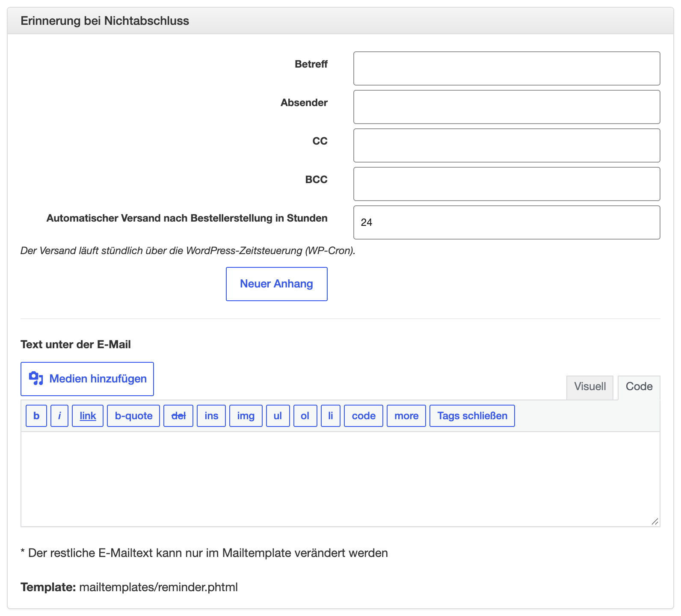The width and height of the screenshot is (681, 616).
Task: Click the media icon in Medien hinzufügen
Action: [36, 379]
